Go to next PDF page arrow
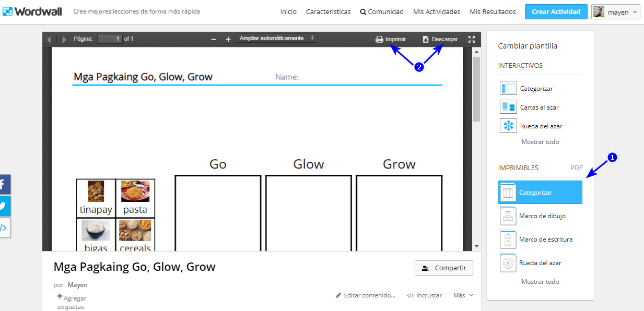 pos(64,39)
